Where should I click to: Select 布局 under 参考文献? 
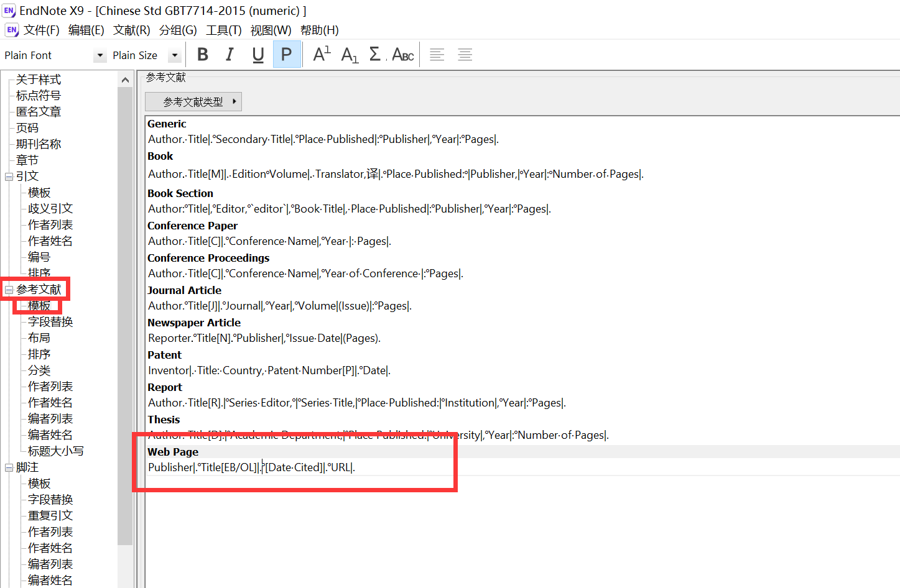[39, 338]
